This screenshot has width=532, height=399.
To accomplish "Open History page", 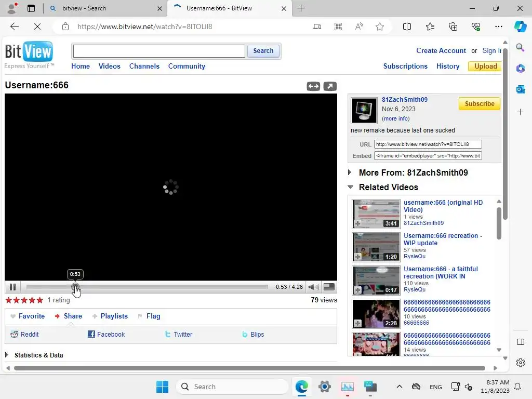I will [447, 66].
